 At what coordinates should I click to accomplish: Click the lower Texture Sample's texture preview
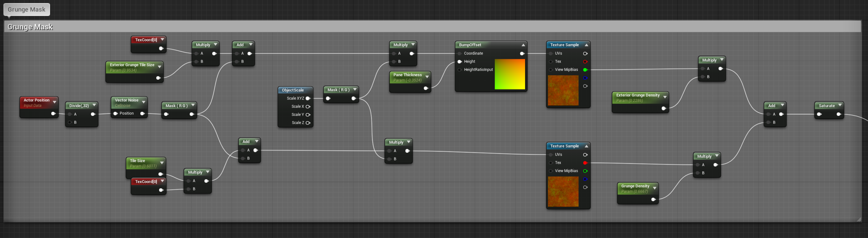point(563,192)
